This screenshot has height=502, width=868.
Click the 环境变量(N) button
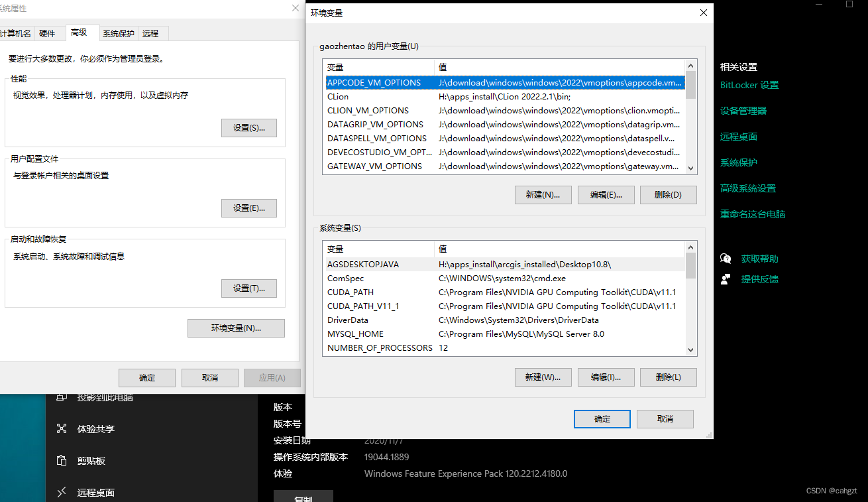(x=236, y=328)
